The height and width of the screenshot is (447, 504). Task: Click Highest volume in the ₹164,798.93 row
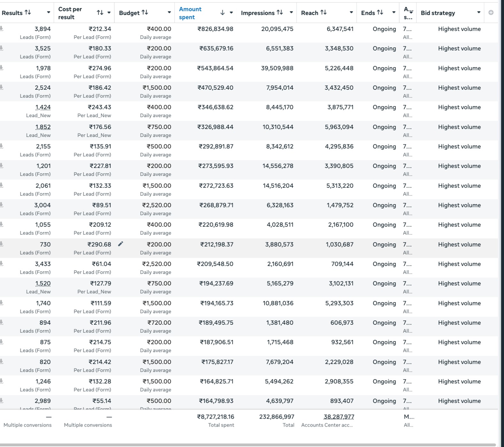459,401
